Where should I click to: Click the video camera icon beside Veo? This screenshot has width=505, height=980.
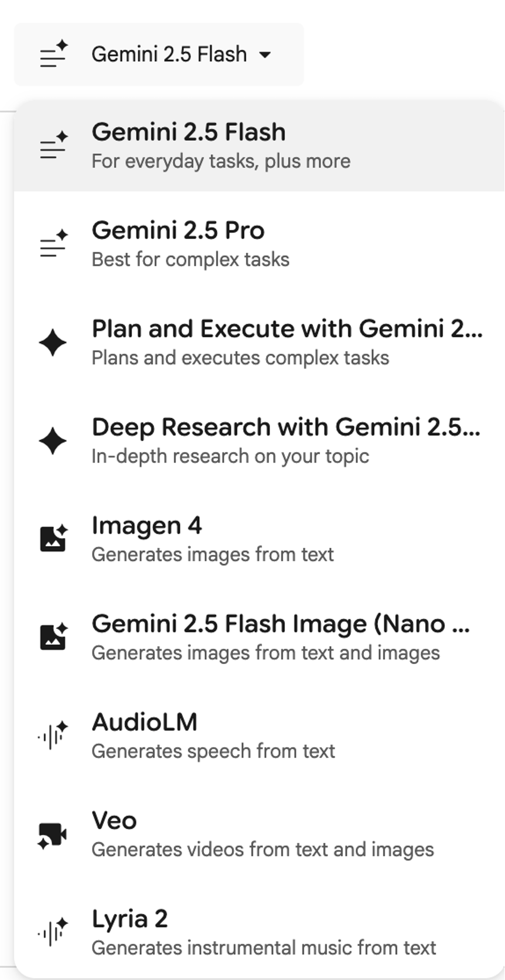coord(53,834)
